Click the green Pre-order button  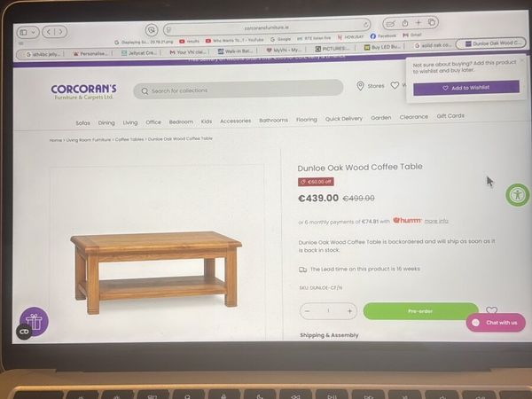420,311
